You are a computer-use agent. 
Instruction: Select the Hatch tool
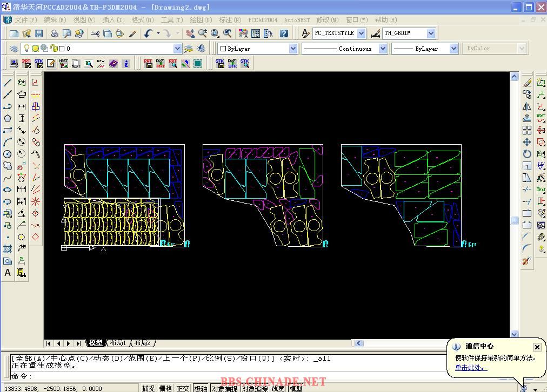click(x=8, y=249)
